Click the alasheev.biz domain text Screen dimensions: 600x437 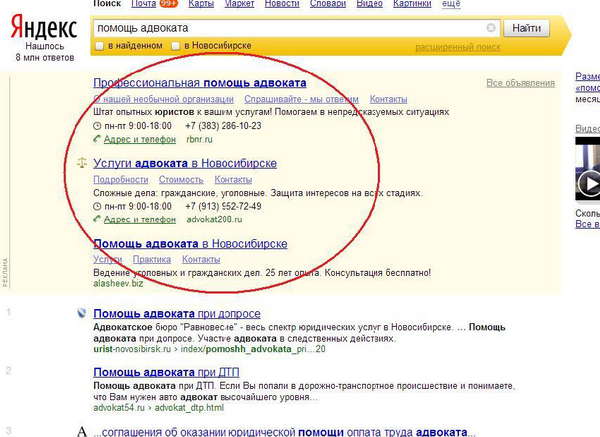point(118,284)
